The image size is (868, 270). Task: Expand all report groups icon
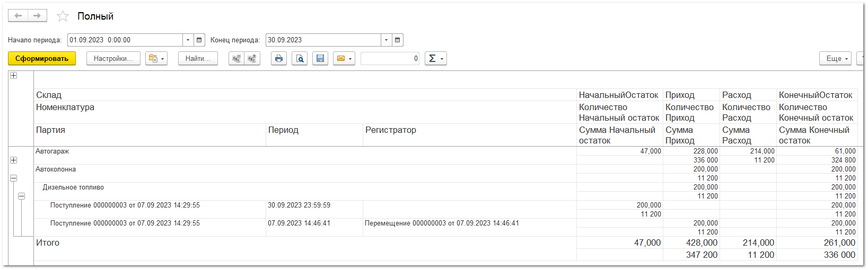click(x=252, y=59)
